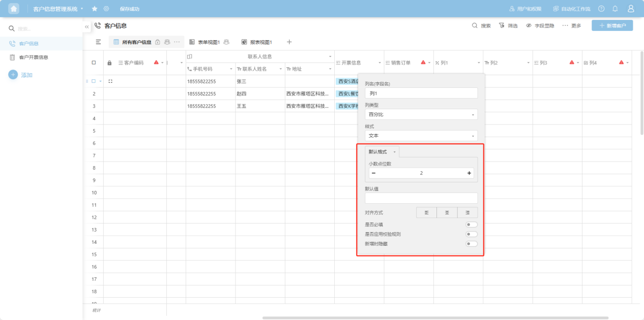Click the home icon in top bar
This screenshot has width=644, height=320.
click(14, 9)
